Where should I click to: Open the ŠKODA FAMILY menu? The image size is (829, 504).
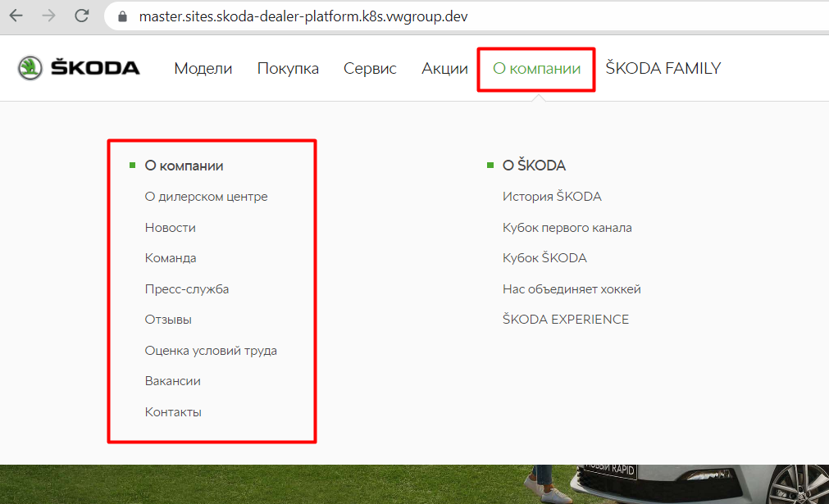pyautogui.click(x=663, y=68)
